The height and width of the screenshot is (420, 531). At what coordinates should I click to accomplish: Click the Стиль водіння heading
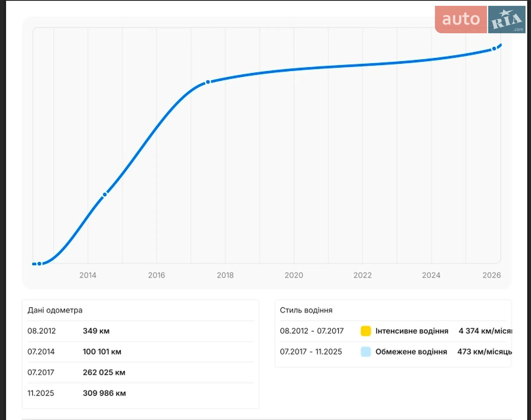[306, 310]
